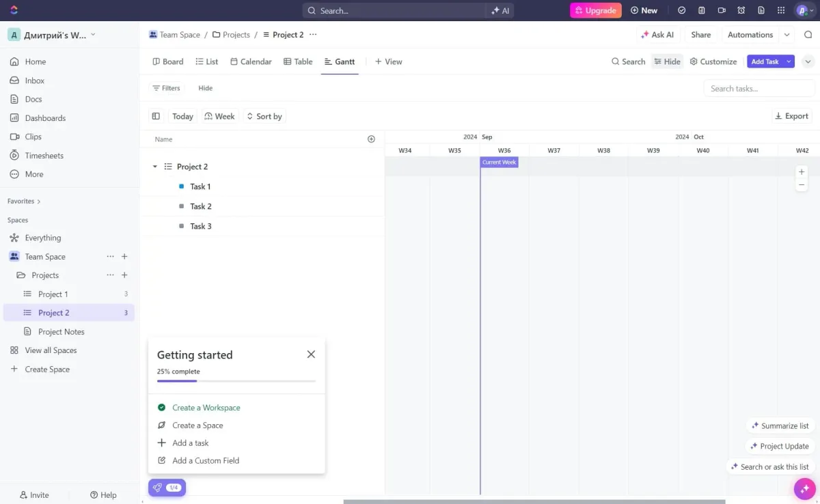820x504 pixels.
Task: Open the apps grid icon
Action: [x=781, y=10]
